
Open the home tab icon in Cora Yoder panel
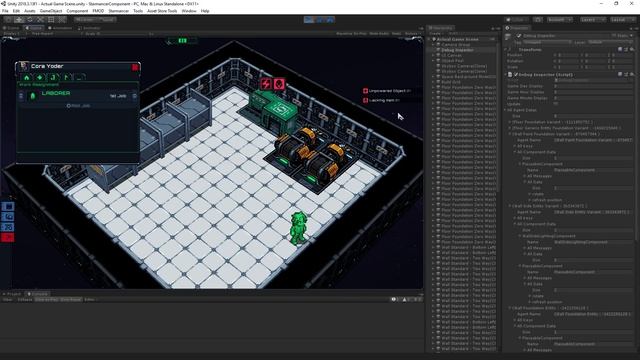point(27,77)
